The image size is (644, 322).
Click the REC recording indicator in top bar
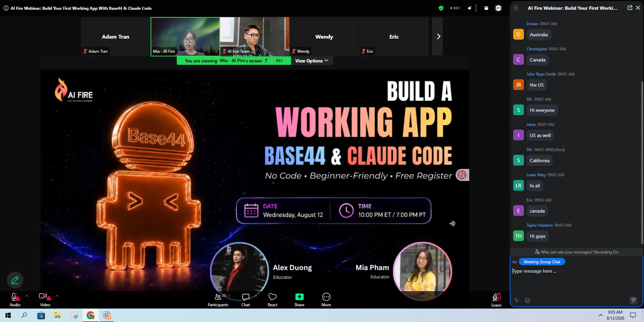point(455,8)
